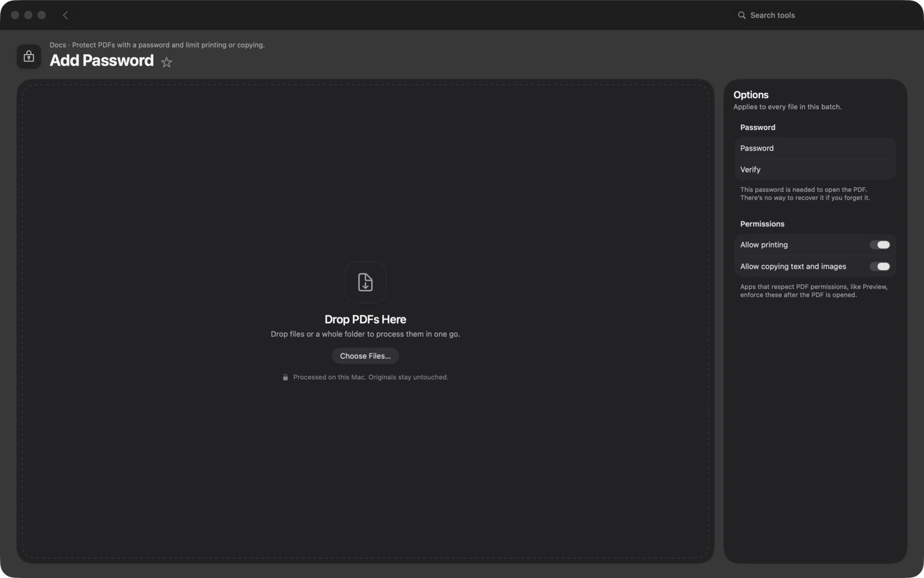
Task: Select the Password input field
Action: click(x=815, y=149)
